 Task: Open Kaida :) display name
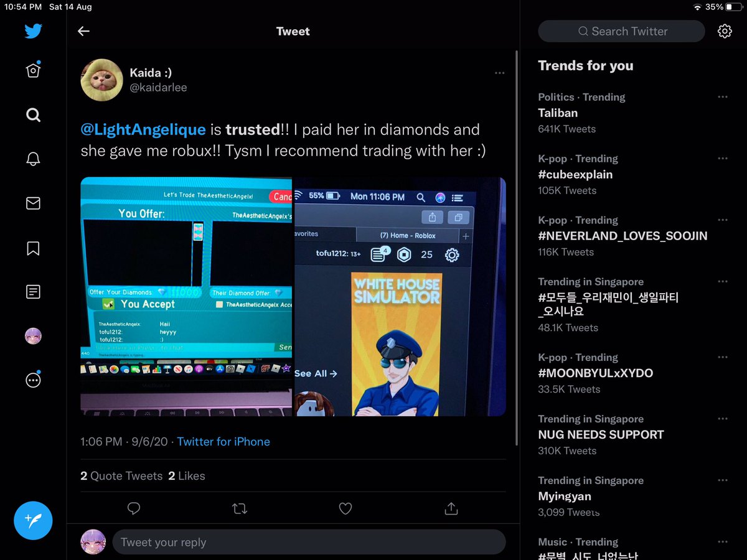[x=151, y=73]
